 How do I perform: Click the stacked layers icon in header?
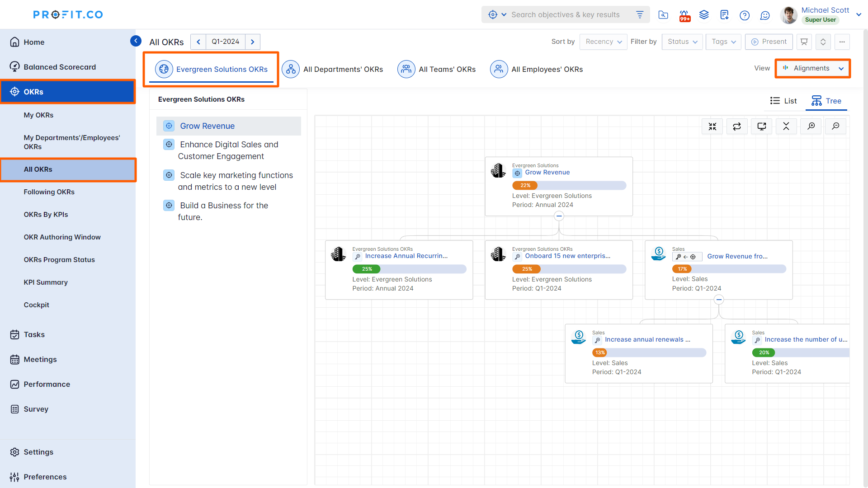click(704, 15)
